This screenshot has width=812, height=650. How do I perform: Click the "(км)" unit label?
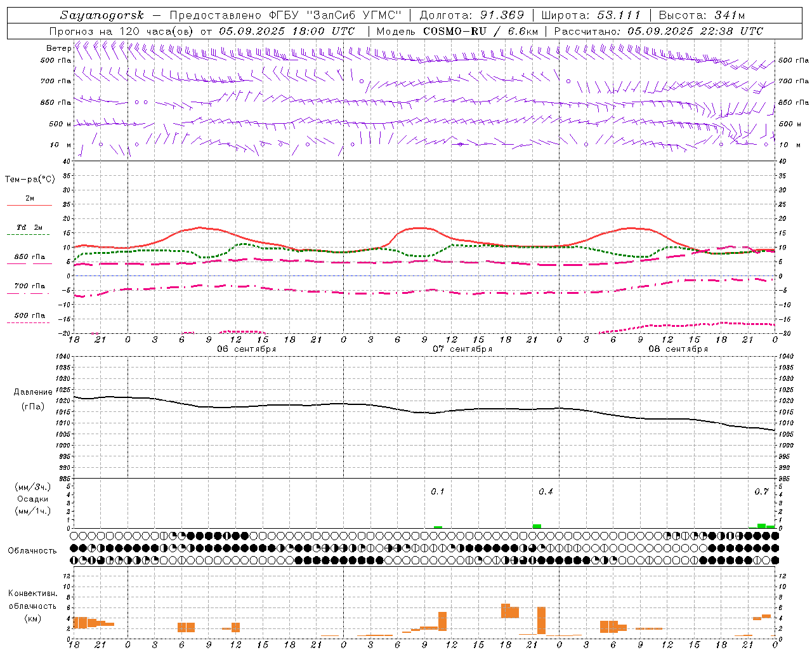tap(32, 618)
